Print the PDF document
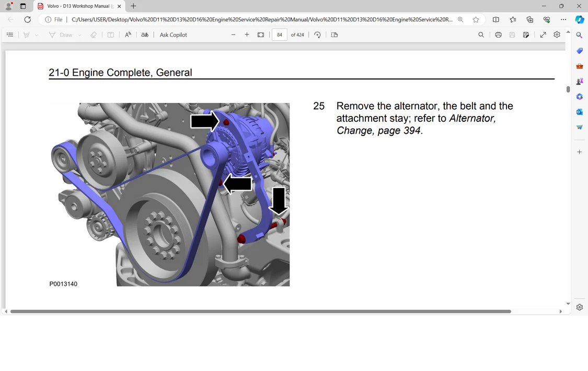 pyautogui.click(x=498, y=35)
